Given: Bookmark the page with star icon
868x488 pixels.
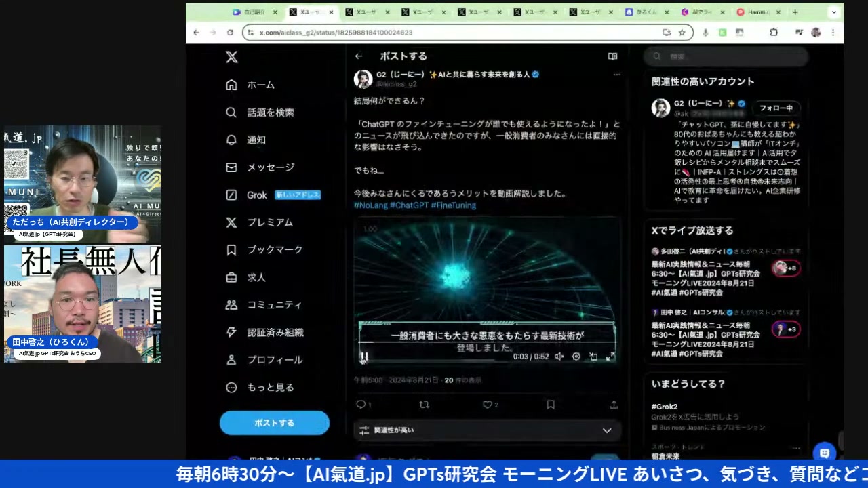Looking at the screenshot, I should (682, 33).
